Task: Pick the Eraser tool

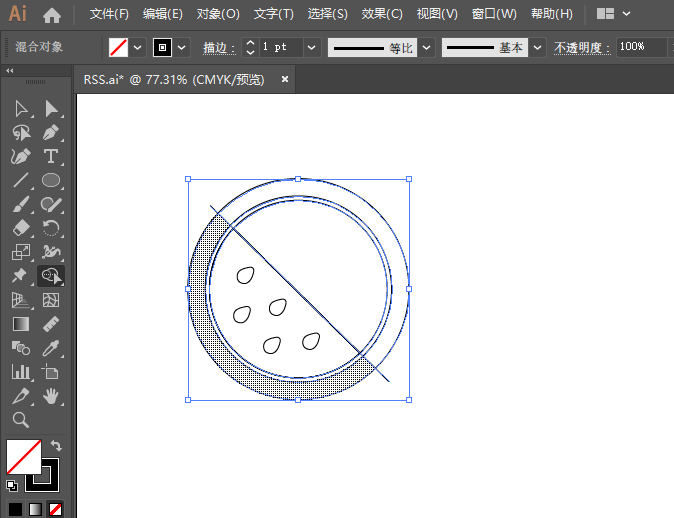Action: coord(21,228)
